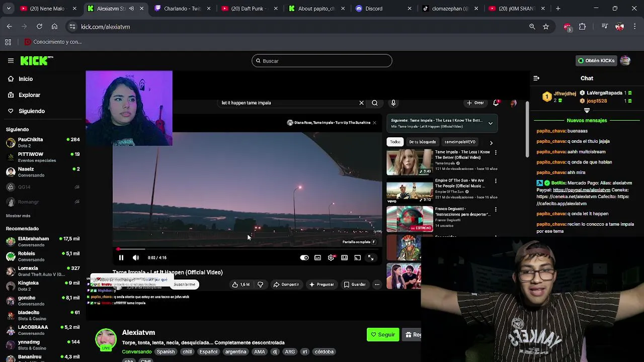Enter fullscreen in YouTube player
This screenshot has width=644, height=362.
pyautogui.click(x=371, y=257)
